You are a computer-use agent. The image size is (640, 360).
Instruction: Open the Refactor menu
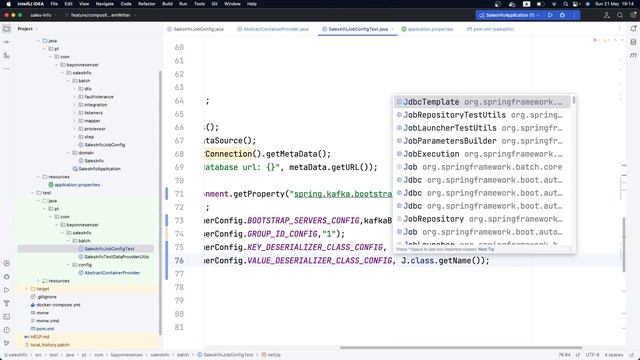point(147,4)
